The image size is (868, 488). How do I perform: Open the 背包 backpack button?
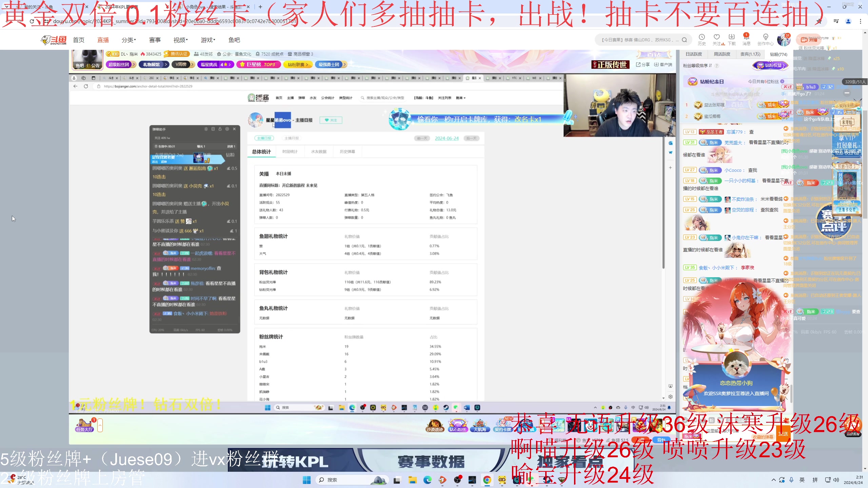tap(661, 440)
